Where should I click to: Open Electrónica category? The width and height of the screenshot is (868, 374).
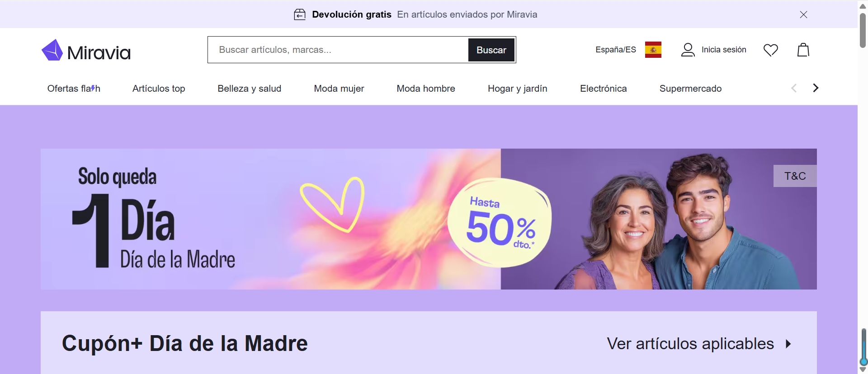click(604, 89)
